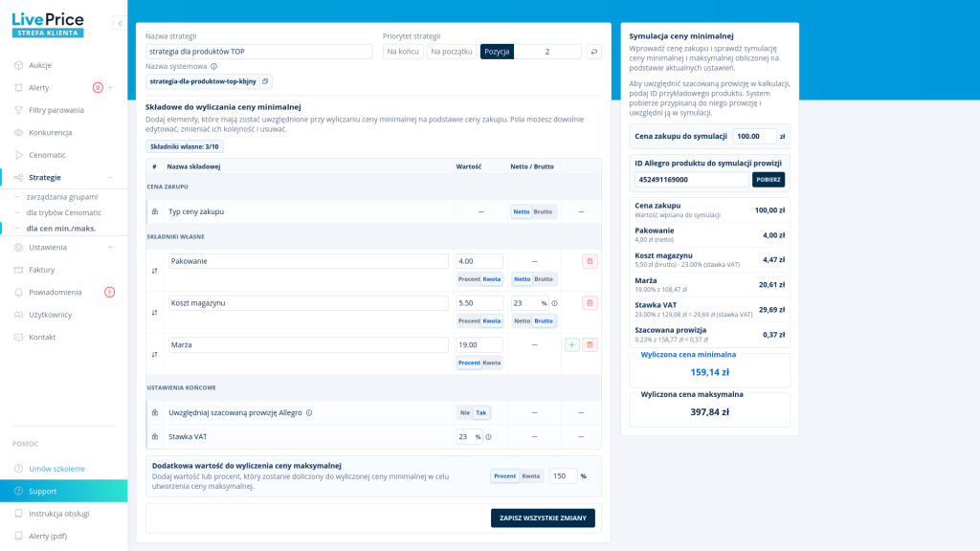Image resolution: width=980 pixels, height=551 pixels.
Task: Edit Pakowanie value 4.00 field
Action: click(479, 261)
